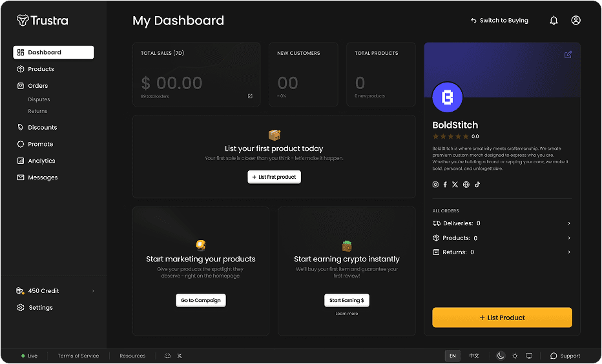Switch to dark mode moon icon
Viewport: 602px width, 364px height.
tap(500, 356)
